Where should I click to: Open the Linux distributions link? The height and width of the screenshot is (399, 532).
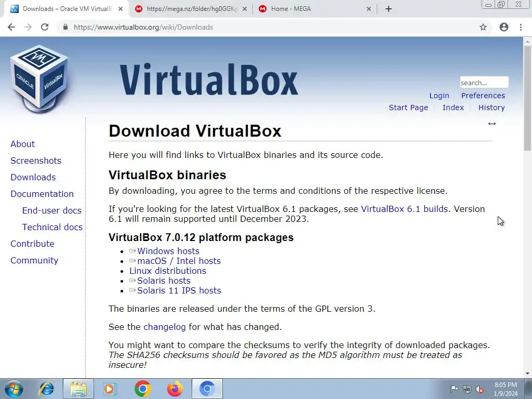[168, 271]
